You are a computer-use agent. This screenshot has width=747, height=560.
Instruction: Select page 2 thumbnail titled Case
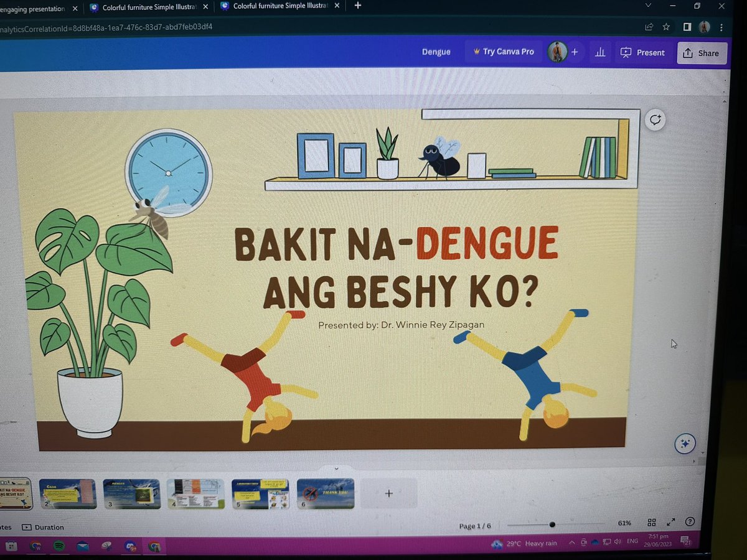point(68,493)
